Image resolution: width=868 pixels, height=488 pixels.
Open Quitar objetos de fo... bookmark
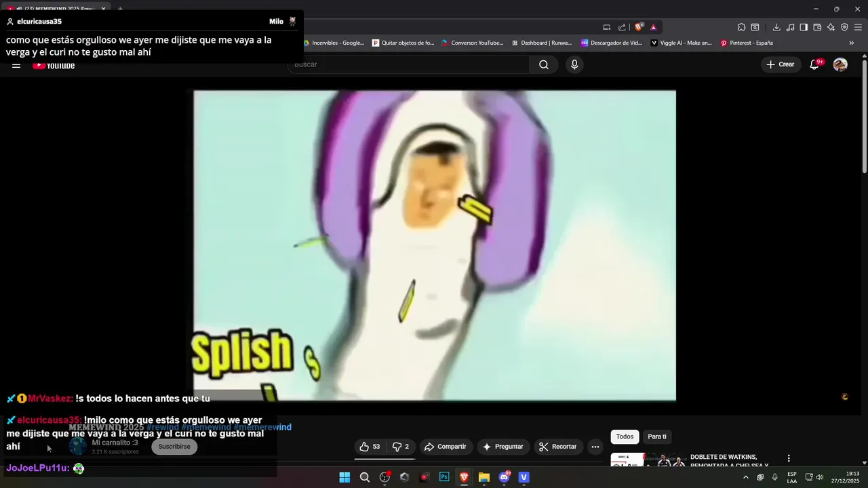[403, 43]
